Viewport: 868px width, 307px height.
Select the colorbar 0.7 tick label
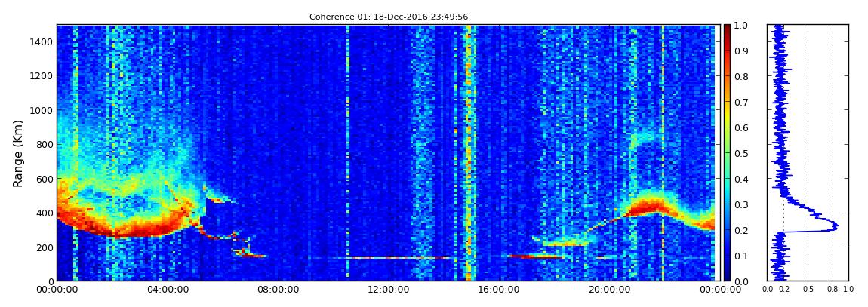click(743, 103)
